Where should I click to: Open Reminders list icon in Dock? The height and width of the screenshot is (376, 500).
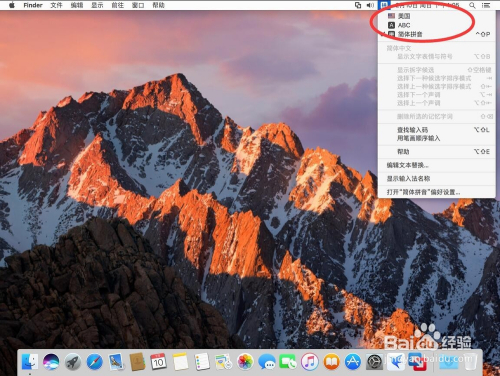click(202, 362)
